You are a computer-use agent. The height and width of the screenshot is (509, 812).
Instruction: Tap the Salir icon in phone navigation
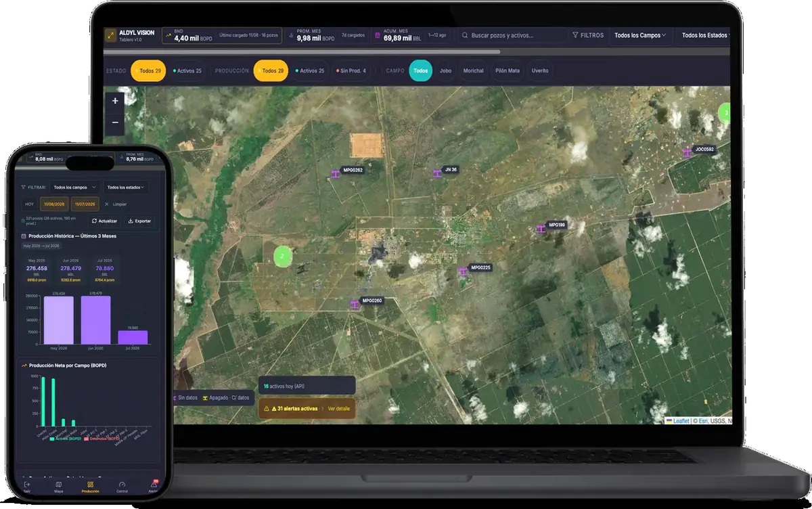(26, 484)
